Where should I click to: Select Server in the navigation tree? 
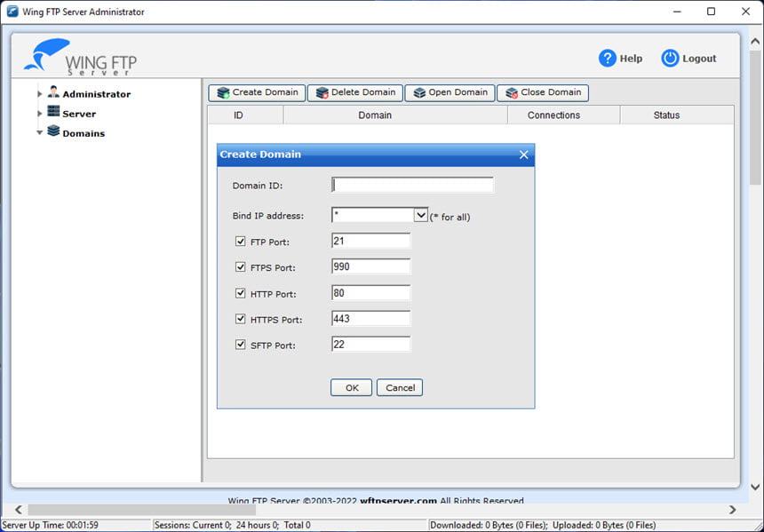click(79, 114)
